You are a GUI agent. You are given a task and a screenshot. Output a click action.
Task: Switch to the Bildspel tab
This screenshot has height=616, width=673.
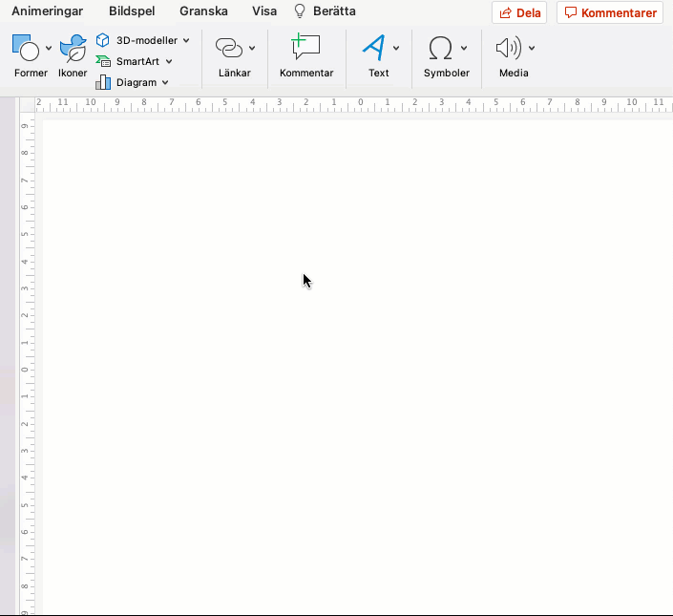pyautogui.click(x=132, y=11)
